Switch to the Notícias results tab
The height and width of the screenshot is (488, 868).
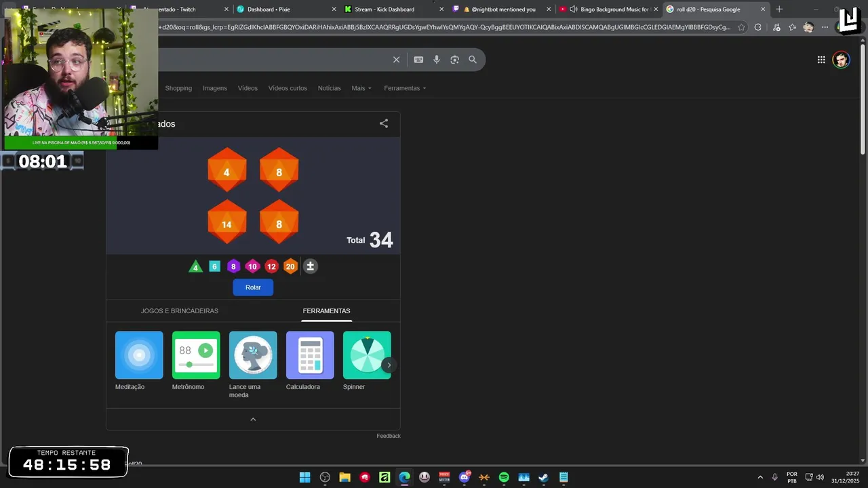pos(330,88)
